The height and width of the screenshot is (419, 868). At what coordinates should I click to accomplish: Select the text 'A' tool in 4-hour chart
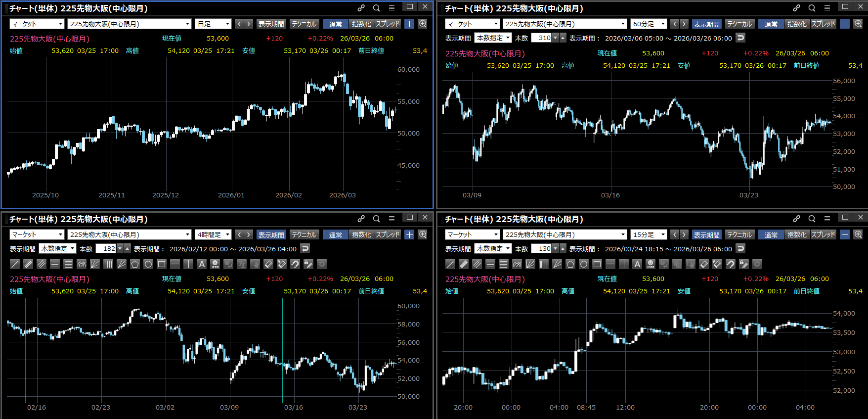[x=202, y=264]
